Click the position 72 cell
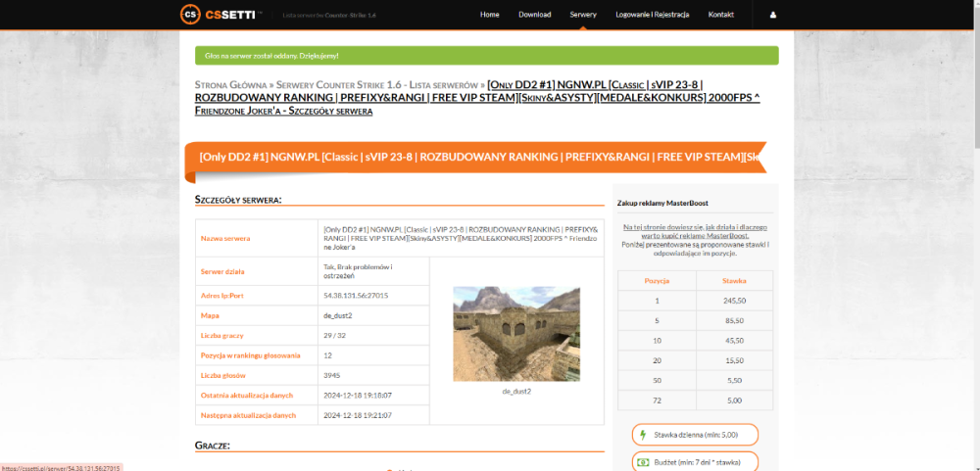The height and width of the screenshot is (471, 980). [x=657, y=400]
